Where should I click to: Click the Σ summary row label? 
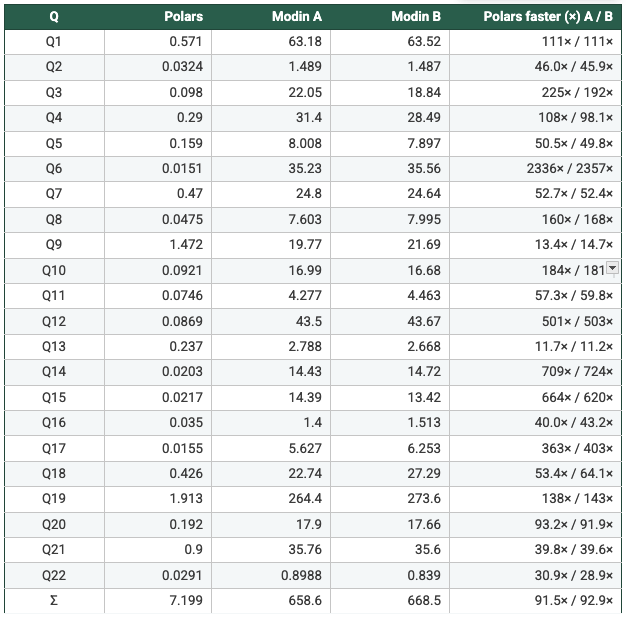(x=54, y=601)
